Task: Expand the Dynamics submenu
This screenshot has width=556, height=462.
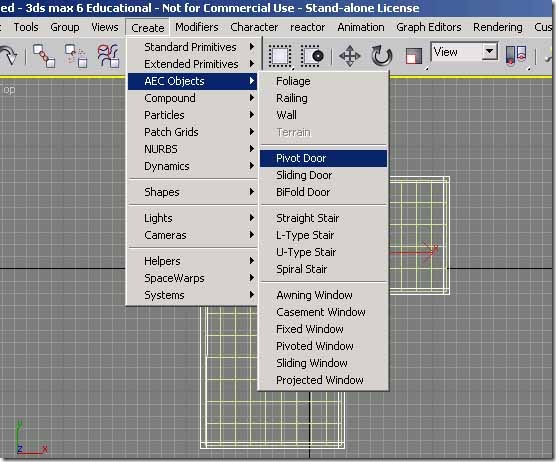Action: tap(192, 166)
